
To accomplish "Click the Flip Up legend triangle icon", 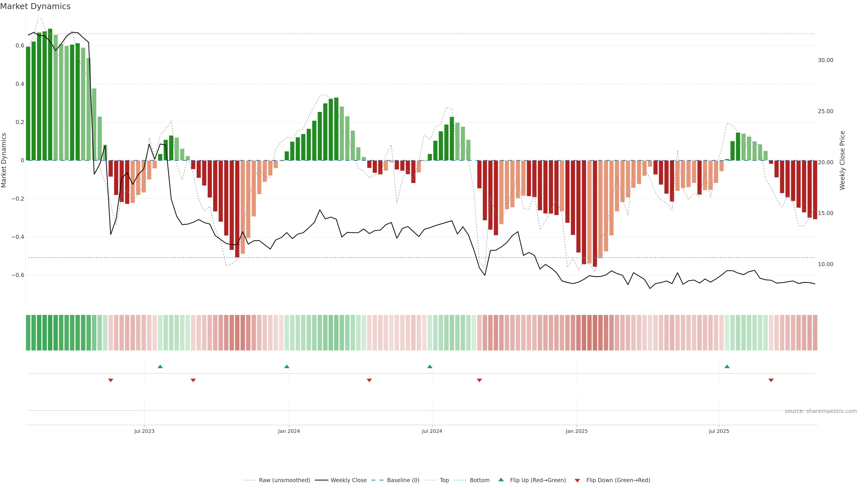I will pyautogui.click(x=501, y=480).
